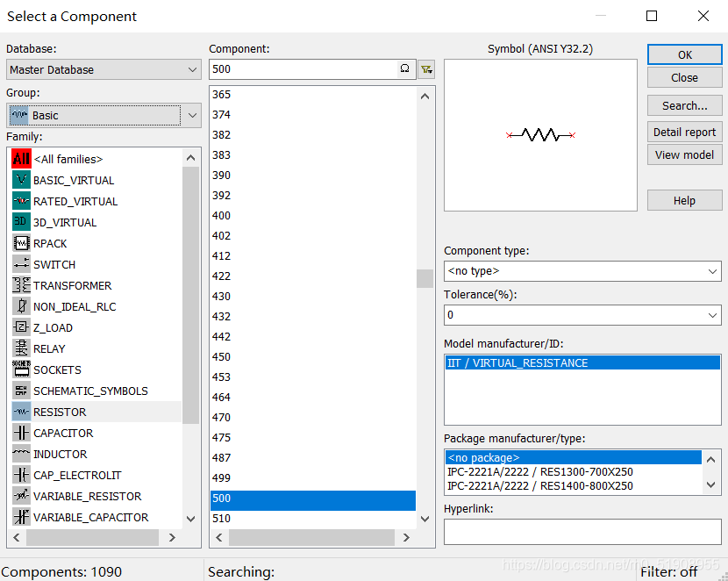
Task: Click the SOCKETS family icon
Action: click(x=21, y=369)
